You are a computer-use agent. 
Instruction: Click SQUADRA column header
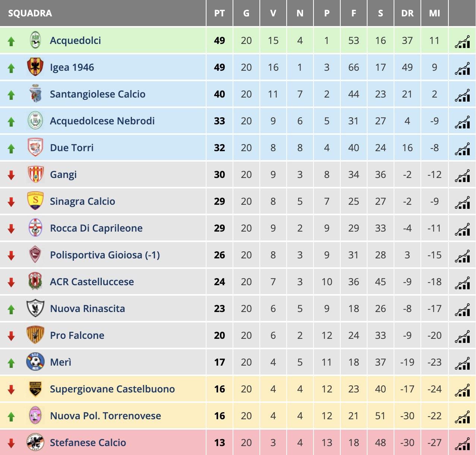pyautogui.click(x=30, y=13)
